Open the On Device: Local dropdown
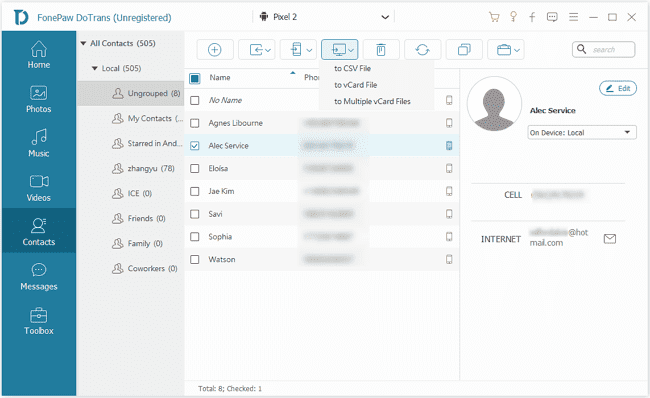650x398 pixels. click(x=582, y=133)
